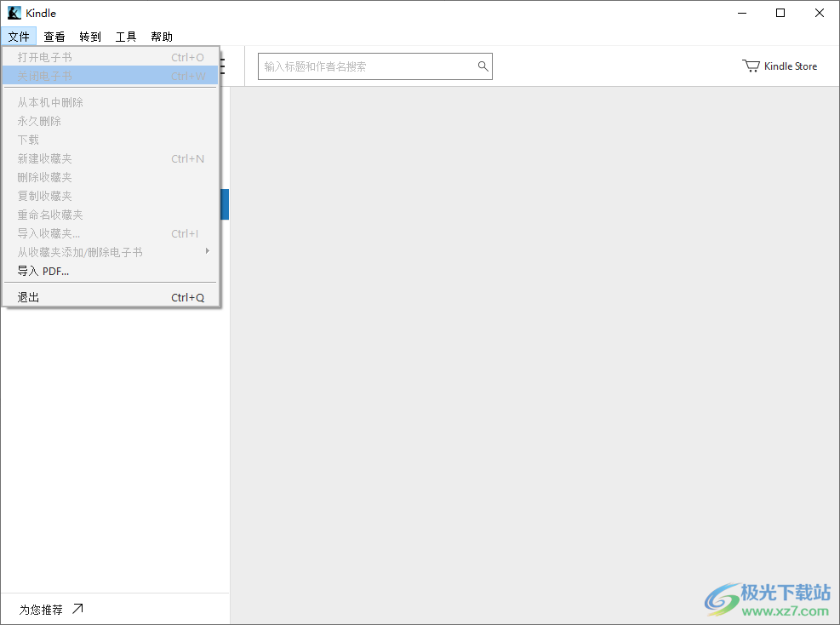Choose 导入 PDF... from the menu
840x625 pixels.
111,272
